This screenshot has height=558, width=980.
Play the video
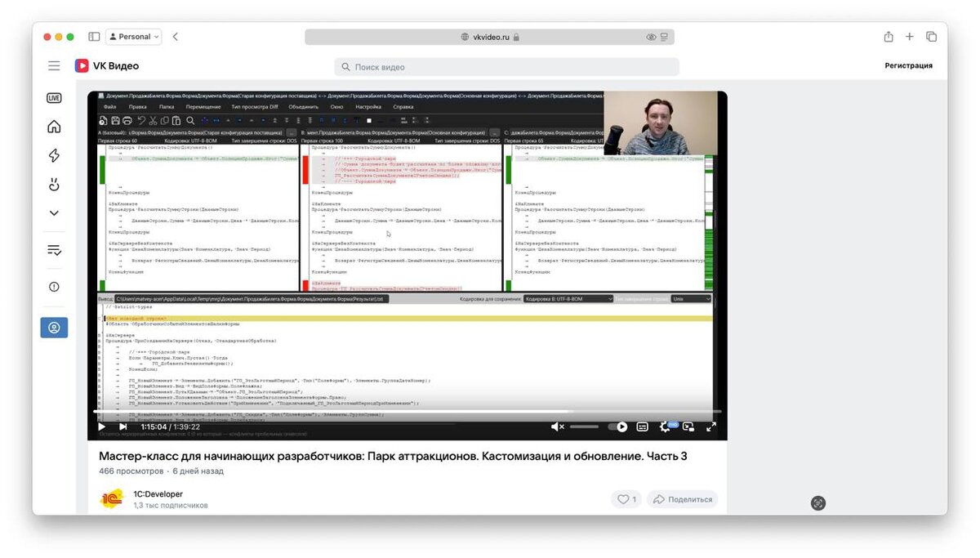click(x=101, y=426)
